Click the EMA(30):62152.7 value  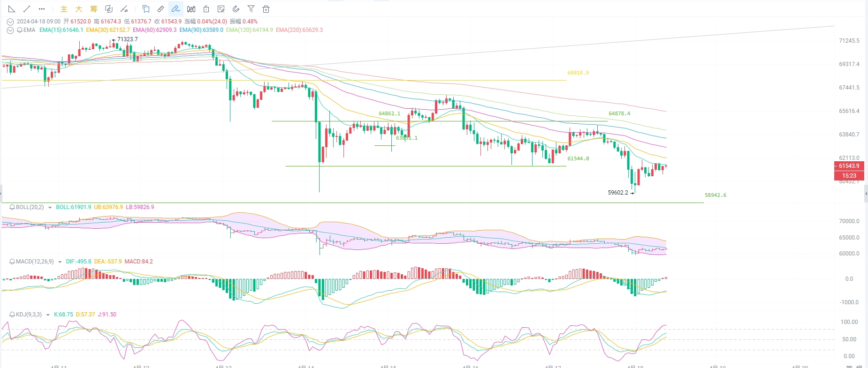coord(108,30)
